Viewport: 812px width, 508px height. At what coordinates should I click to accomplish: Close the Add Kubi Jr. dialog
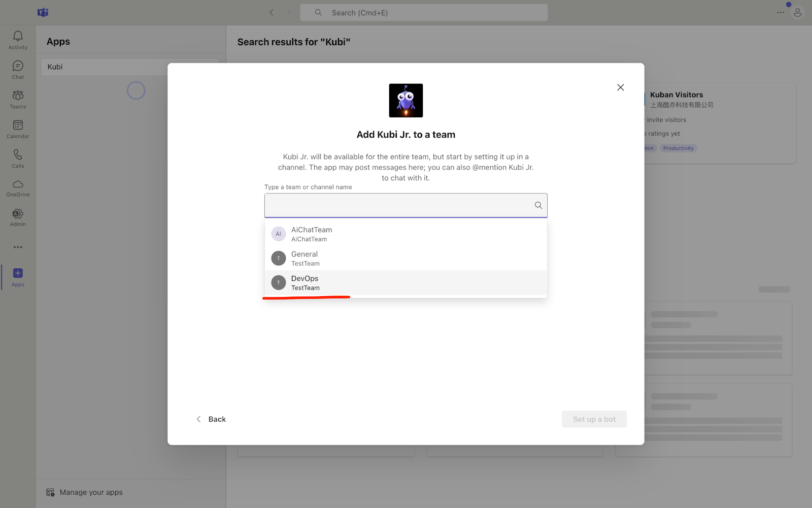click(x=620, y=87)
